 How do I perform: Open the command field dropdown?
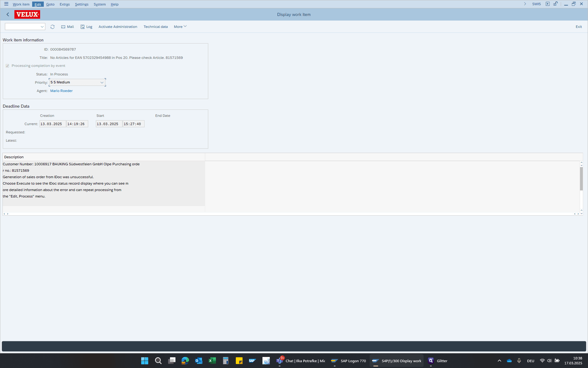point(42,27)
